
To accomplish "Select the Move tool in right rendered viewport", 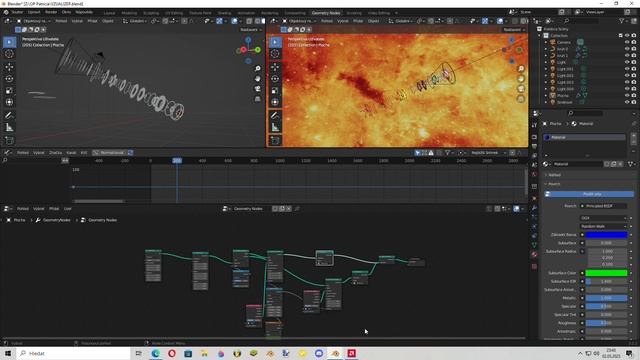I will pyautogui.click(x=275, y=67).
